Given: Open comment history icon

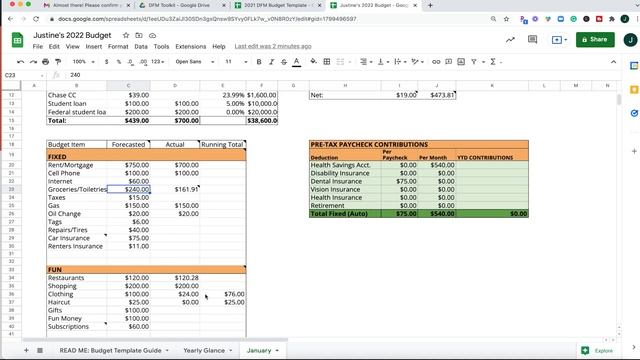Looking at the screenshot, I should [x=532, y=40].
